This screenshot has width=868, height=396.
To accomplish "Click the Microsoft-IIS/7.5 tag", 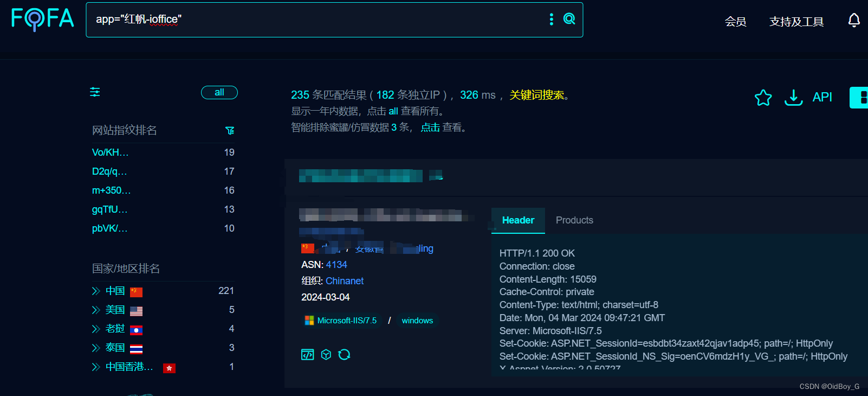I will [341, 321].
